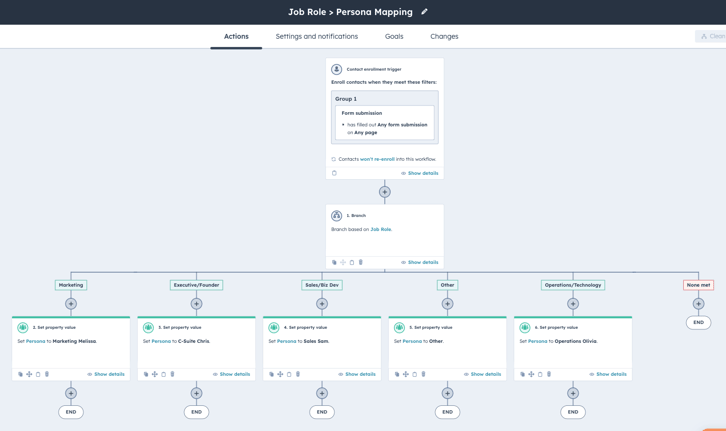726x431 pixels.
Task: Select the Executive/Founder branch label
Action: click(196, 285)
